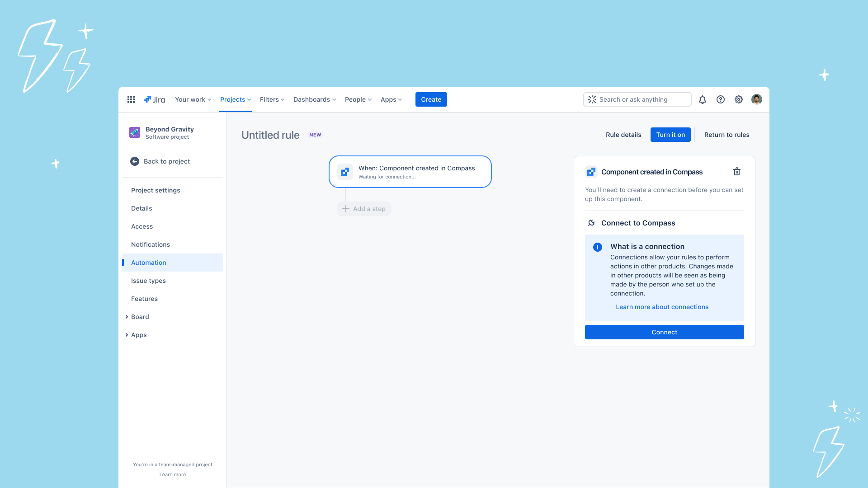This screenshot has width=868, height=488.
Task: Select Access in project settings
Action: tap(173, 226)
